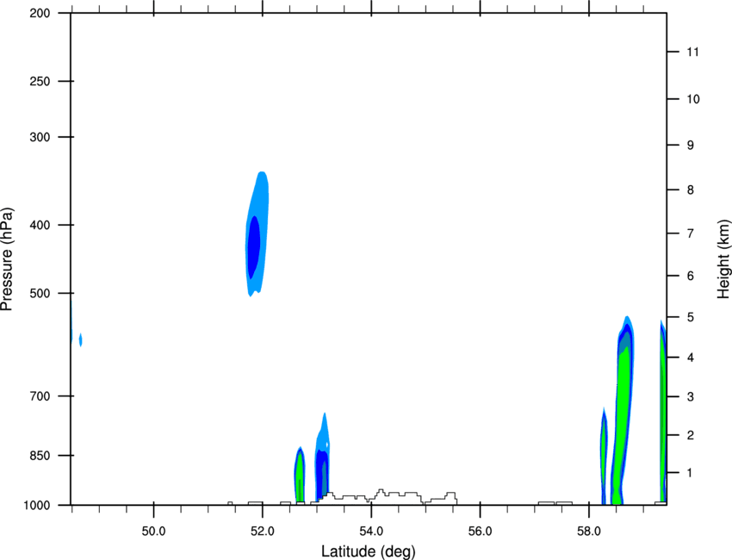Click the 52.0 latitude tick label
The height and width of the screenshot is (560, 732).
click(x=263, y=532)
